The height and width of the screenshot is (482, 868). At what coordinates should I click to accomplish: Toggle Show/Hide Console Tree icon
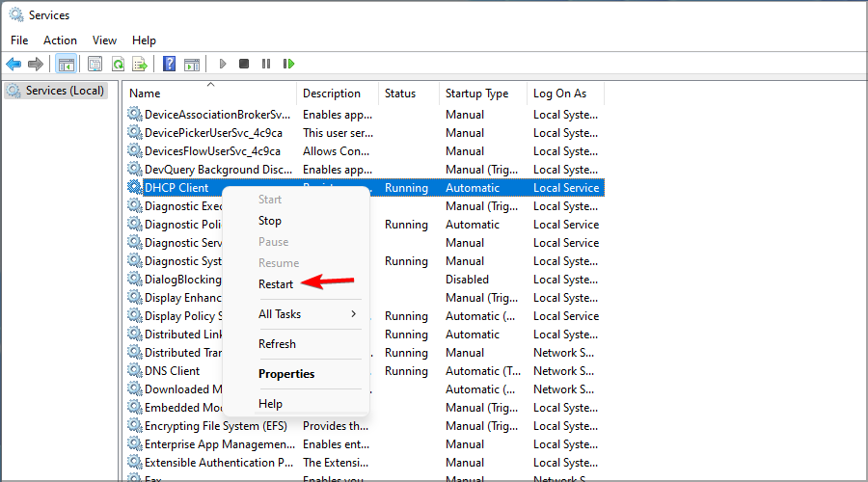tap(67, 65)
